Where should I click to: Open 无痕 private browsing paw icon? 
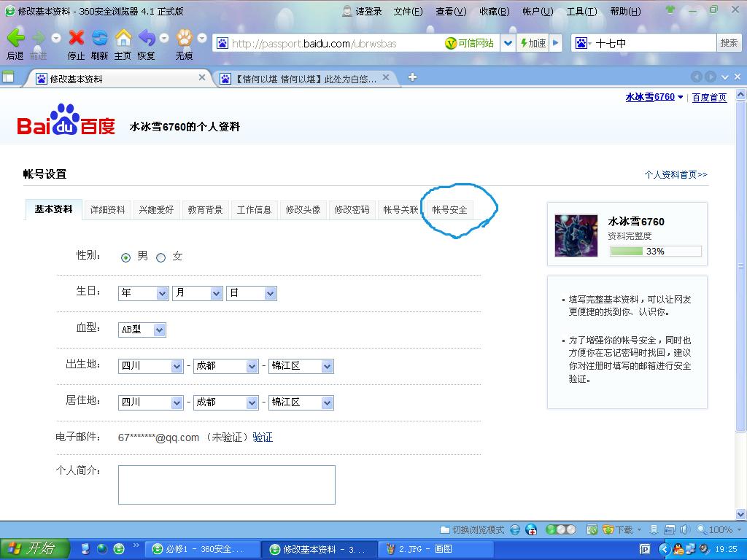[185, 38]
